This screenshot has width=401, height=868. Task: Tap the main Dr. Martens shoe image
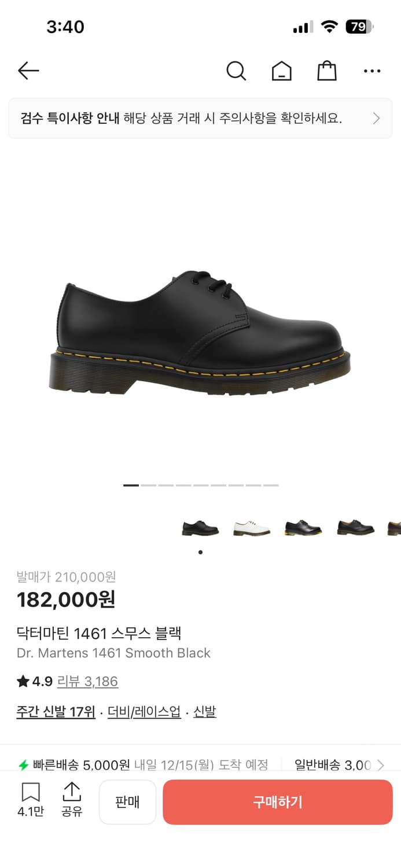pos(200,334)
